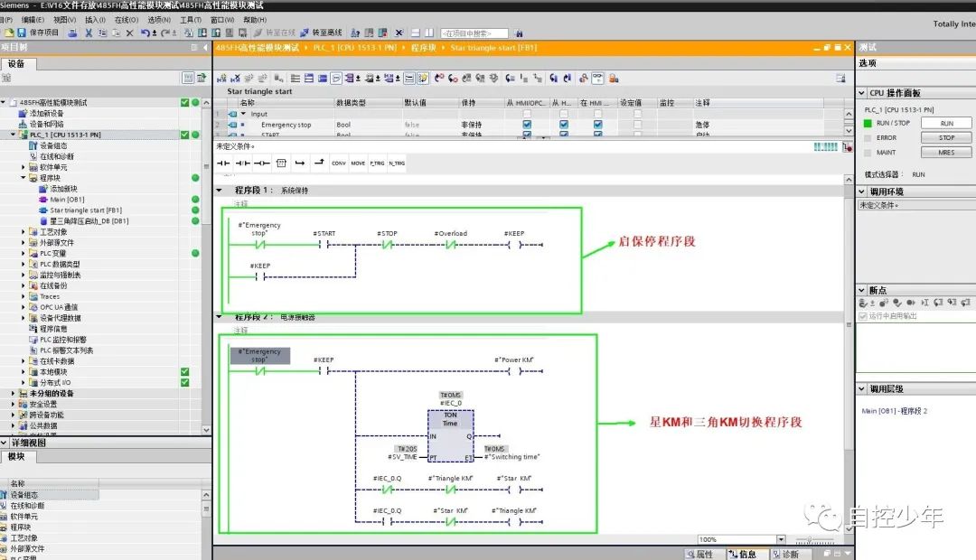Collapse 程序段 1 network
Viewport: 976px width, 560px height.
(220, 190)
